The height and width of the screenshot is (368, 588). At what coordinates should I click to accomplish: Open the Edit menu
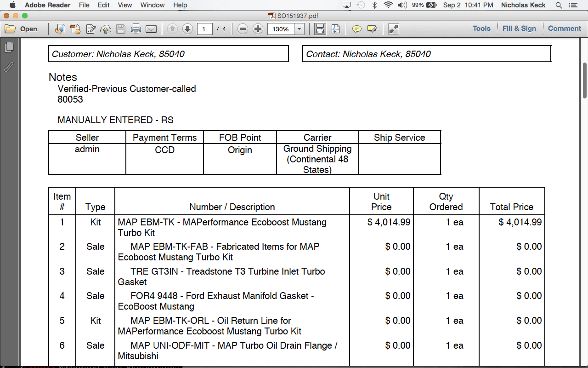pyautogui.click(x=104, y=5)
